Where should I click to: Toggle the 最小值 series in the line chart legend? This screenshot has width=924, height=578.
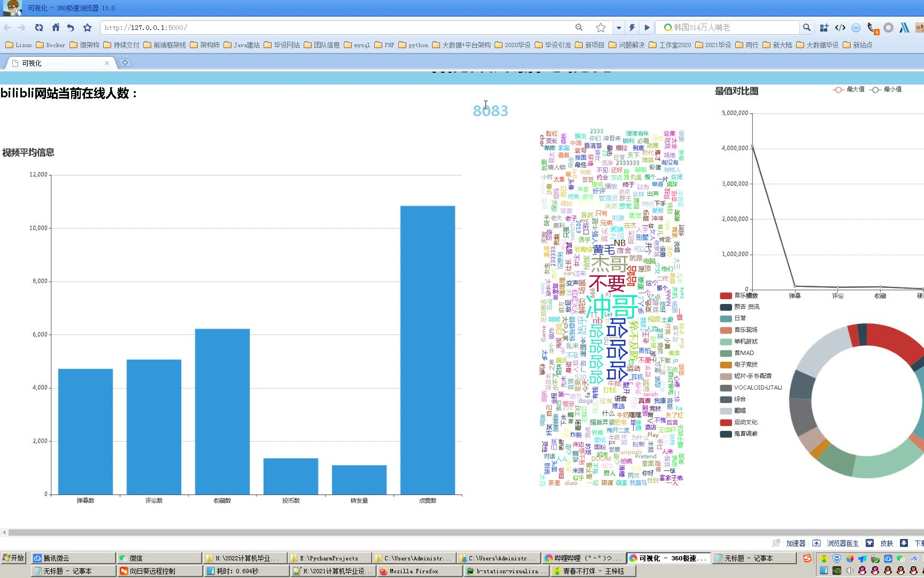[885, 89]
